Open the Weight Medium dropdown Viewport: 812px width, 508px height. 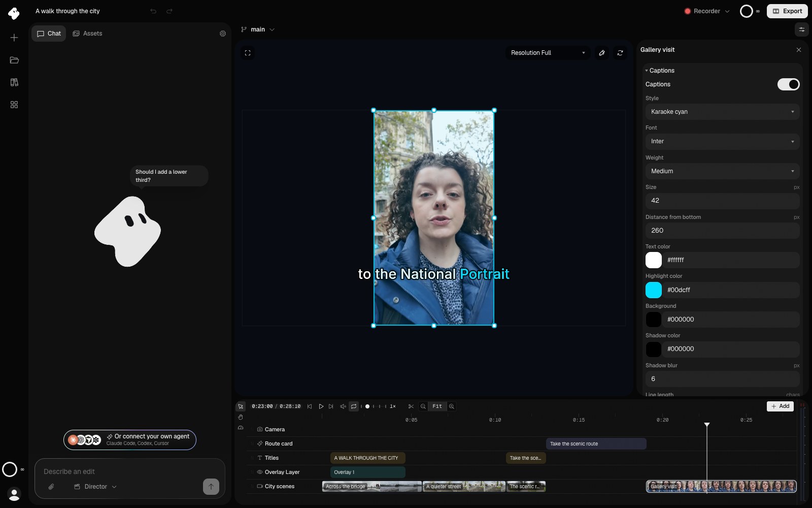(x=722, y=171)
